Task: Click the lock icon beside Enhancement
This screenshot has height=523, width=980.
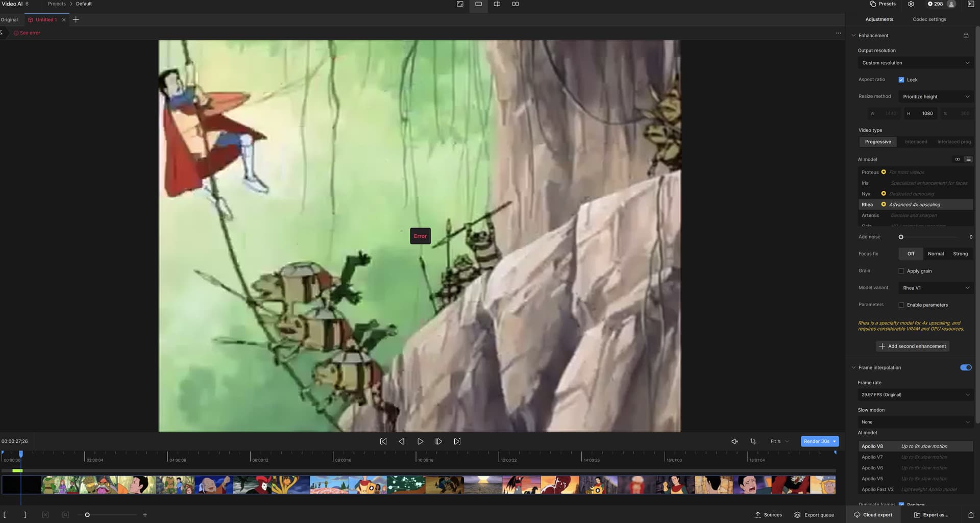Action: [966, 36]
